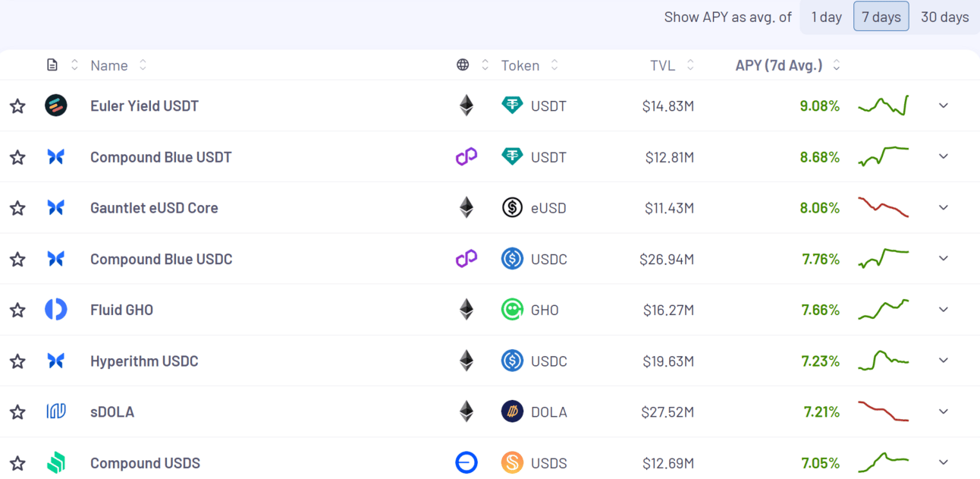The width and height of the screenshot is (980, 479).
Task: Open the Euler Yield USDT vault
Action: pyautogui.click(x=144, y=106)
